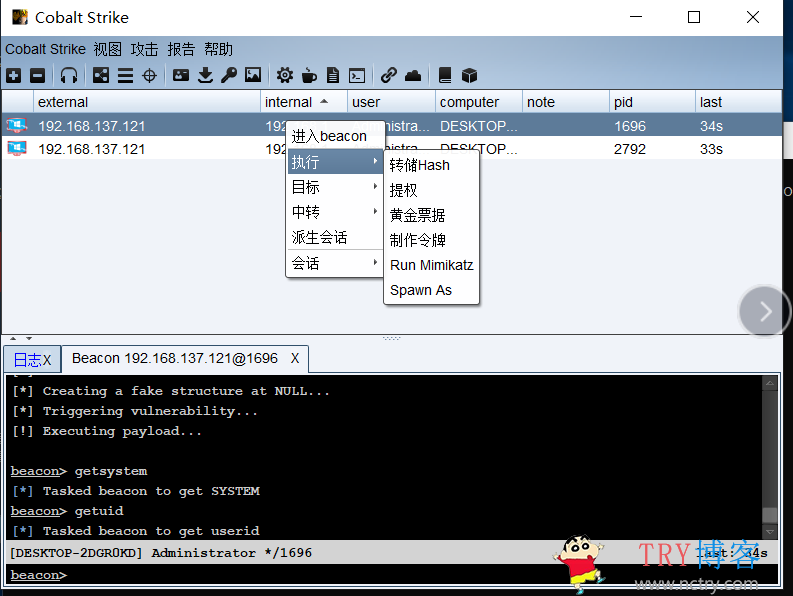Click the new connection plus icon
The height and width of the screenshot is (596, 793).
click(x=14, y=76)
